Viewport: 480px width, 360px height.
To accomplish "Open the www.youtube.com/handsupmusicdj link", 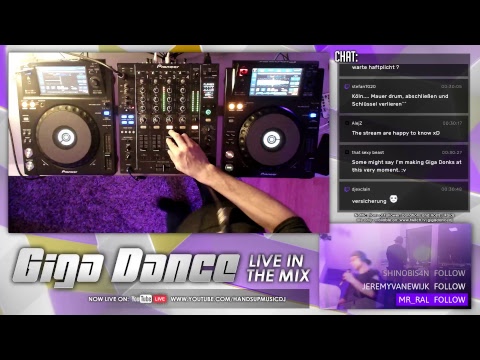I will (x=228, y=299).
